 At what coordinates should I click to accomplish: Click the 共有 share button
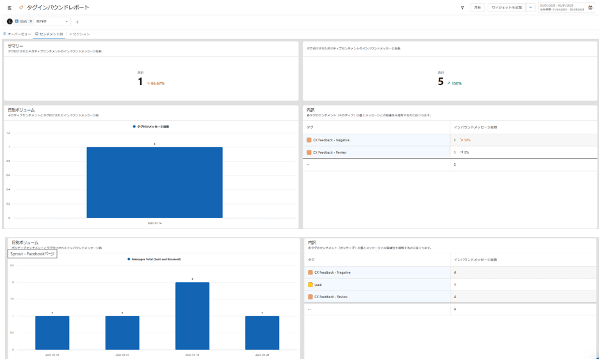477,8
